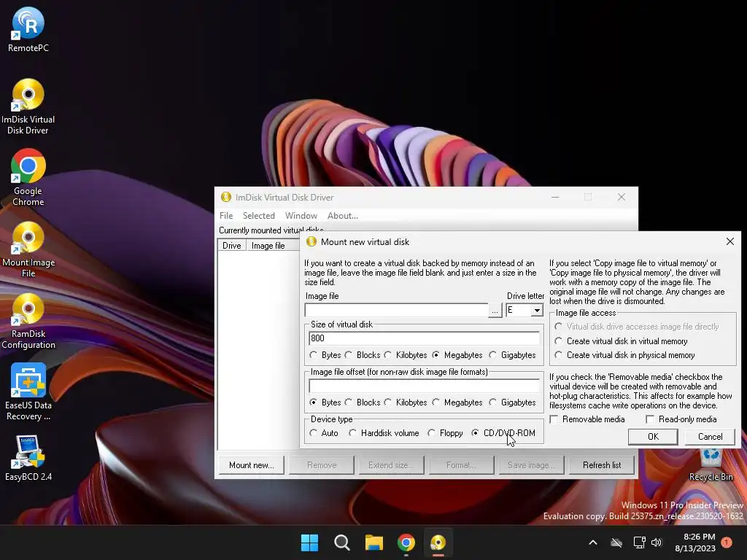
Task: Click the ImDisk taskbar icon
Action: coord(438,542)
